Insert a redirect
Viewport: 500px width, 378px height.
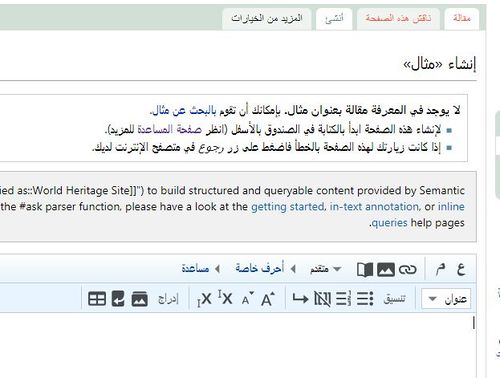coord(118,299)
